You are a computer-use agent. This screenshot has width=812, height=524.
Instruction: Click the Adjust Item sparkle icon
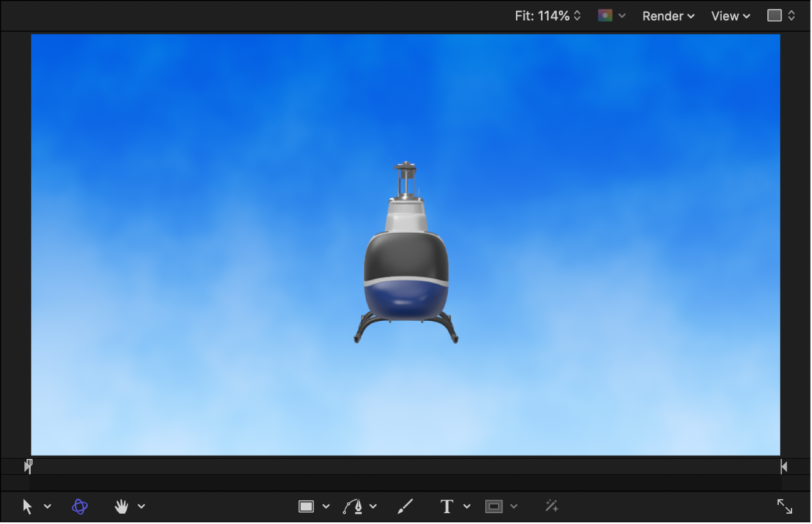tap(551, 506)
